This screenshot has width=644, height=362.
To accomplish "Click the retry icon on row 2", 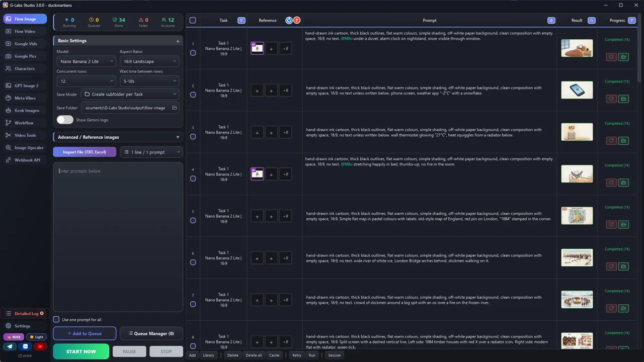I will pyautogui.click(x=611, y=99).
